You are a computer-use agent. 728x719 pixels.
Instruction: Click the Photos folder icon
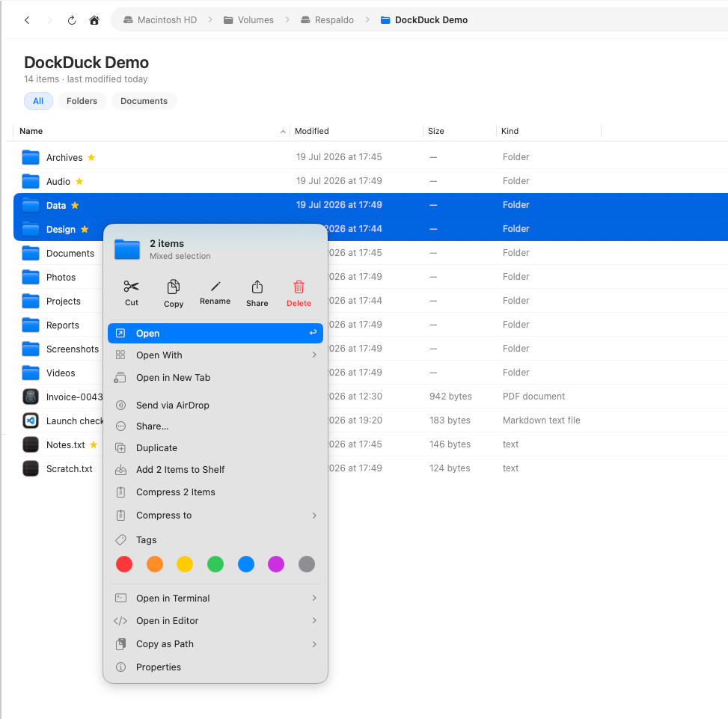(x=31, y=277)
